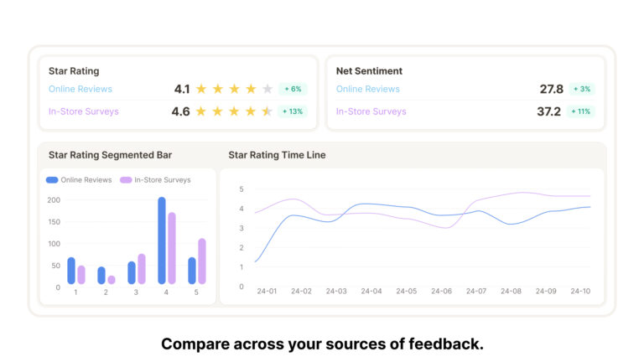Open In-Store Surveys link under Net Sentiment
This screenshot has height=362, width=644.
coord(371,111)
